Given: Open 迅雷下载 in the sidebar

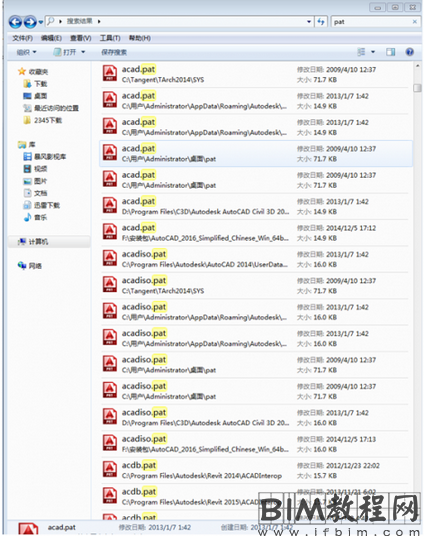Looking at the screenshot, I should tap(47, 205).
